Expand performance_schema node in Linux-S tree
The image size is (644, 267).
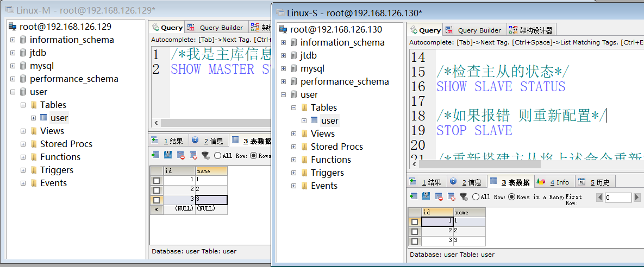pos(283,82)
